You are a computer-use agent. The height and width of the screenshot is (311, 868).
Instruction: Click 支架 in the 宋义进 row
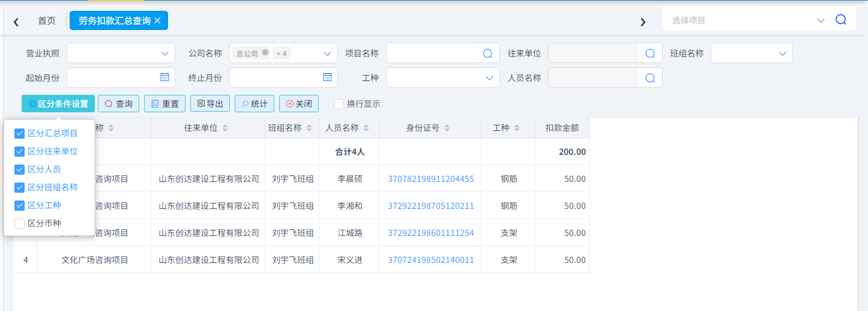click(x=509, y=260)
